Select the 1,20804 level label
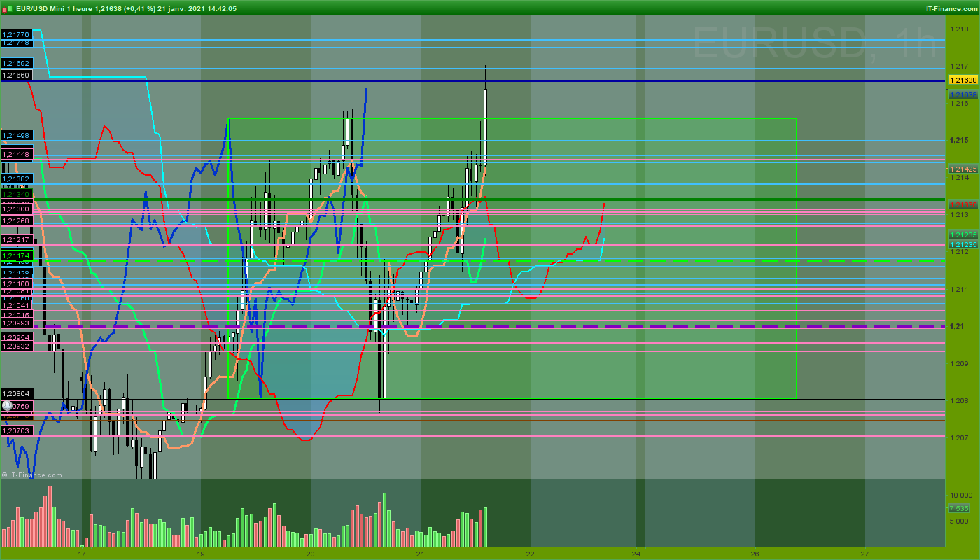Screen dimensions: 980x560 click(x=16, y=394)
